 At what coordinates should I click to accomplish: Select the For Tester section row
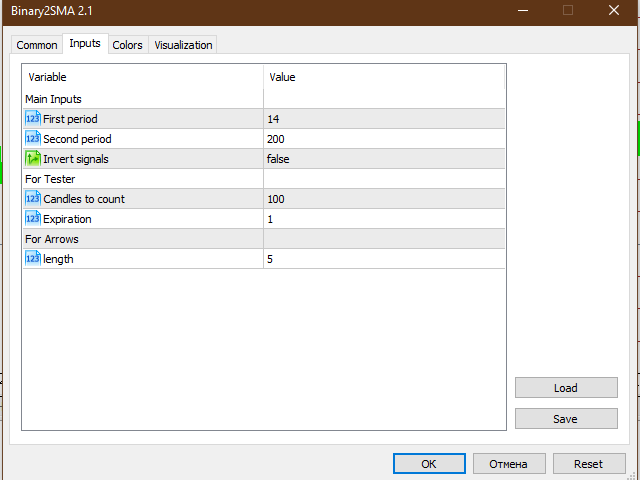264,179
